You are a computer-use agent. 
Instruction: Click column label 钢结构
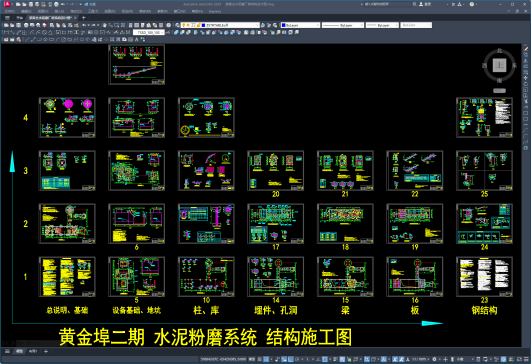tap(484, 310)
